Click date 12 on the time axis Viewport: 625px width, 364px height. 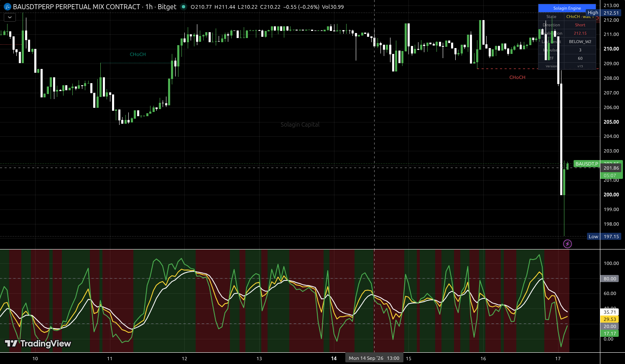184,359
